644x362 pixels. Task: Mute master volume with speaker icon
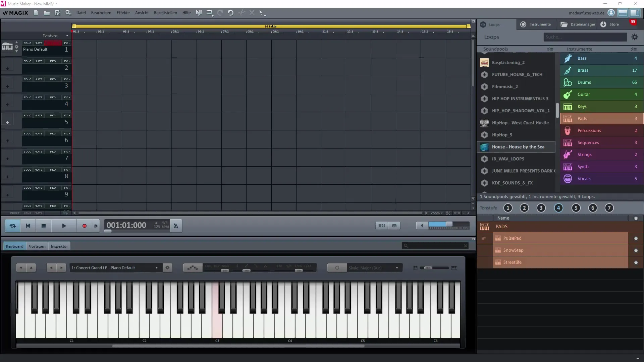[422, 226]
